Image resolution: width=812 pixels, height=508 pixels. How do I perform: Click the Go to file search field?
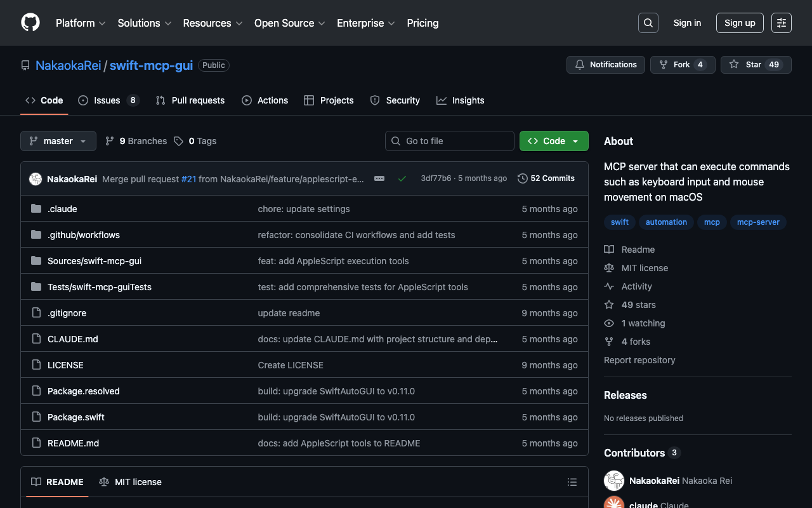click(x=450, y=141)
